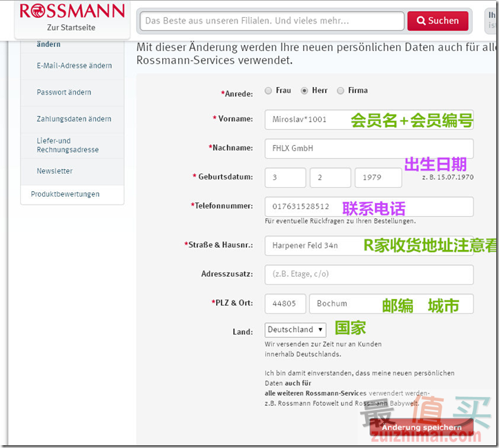The image size is (499, 448).
Task: Click the PLZ field containing 44805
Action: (286, 304)
